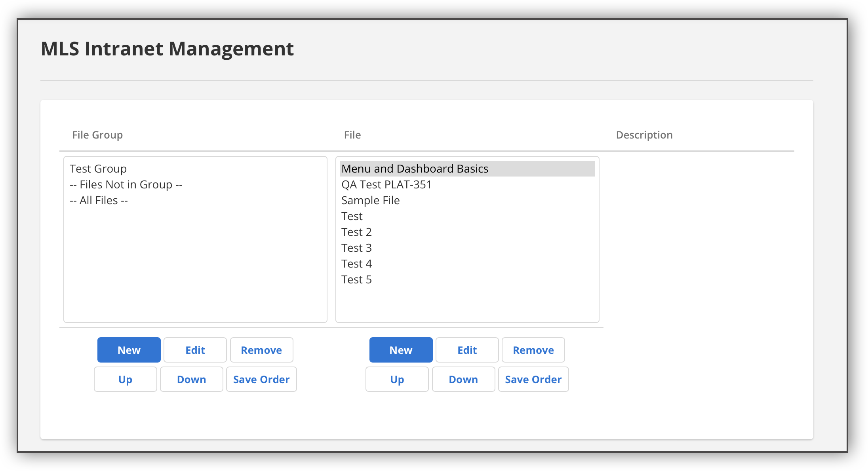
Task: Move group Up in File Group list
Action: tap(126, 379)
